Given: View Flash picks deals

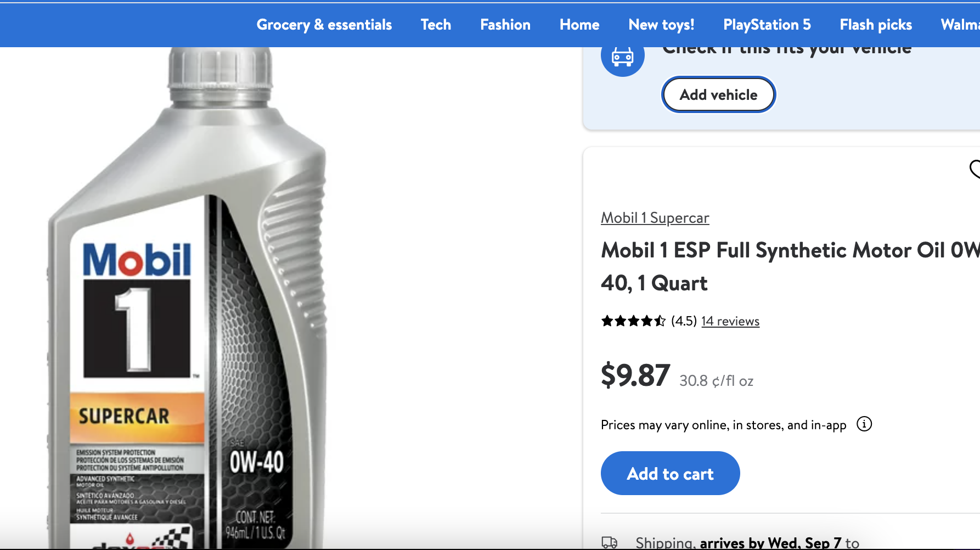Looking at the screenshot, I should (876, 25).
